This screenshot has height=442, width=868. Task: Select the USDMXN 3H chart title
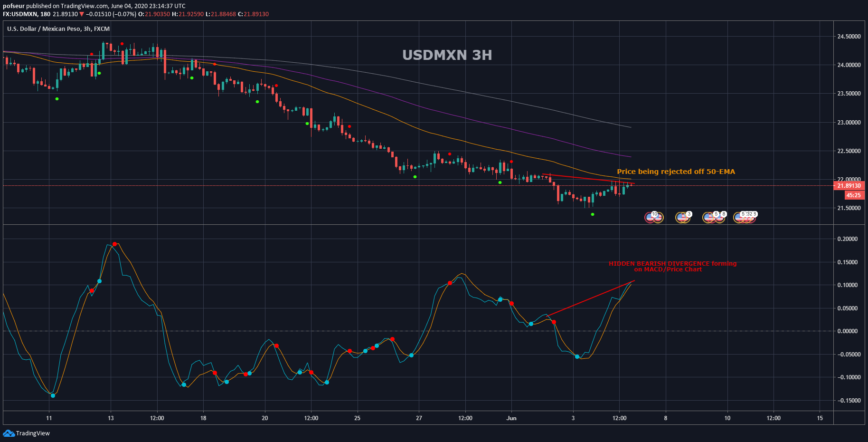(x=447, y=55)
